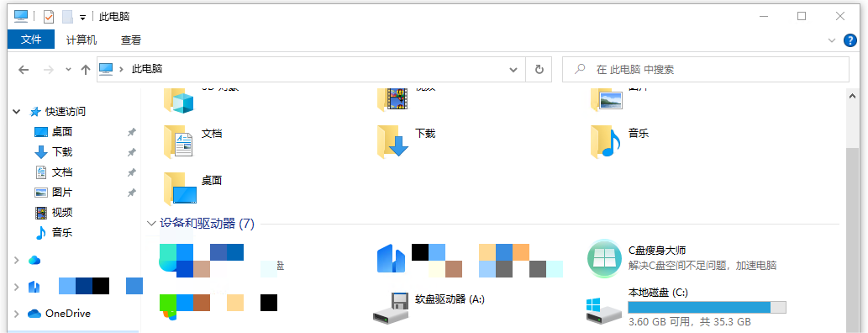Refresh the 此电脑 view
The height and width of the screenshot is (333, 868).
tap(539, 70)
